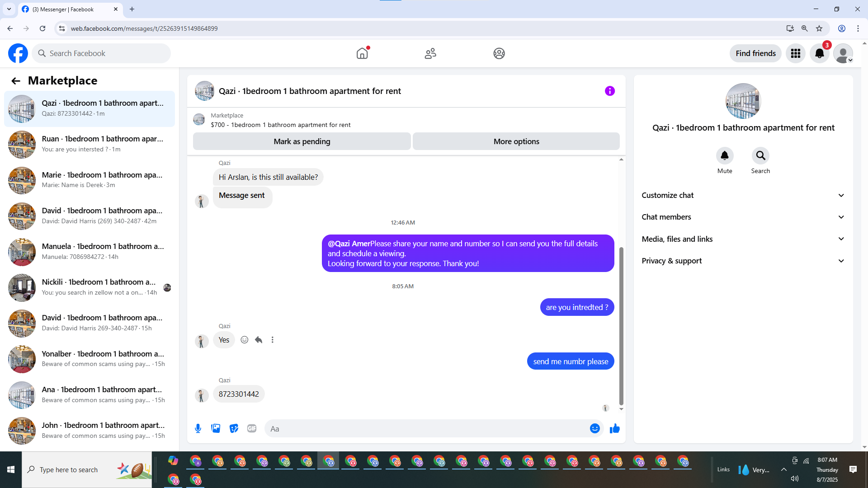Choose a sticker
The width and height of the screenshot is (868, 488).
click(234, 429)
